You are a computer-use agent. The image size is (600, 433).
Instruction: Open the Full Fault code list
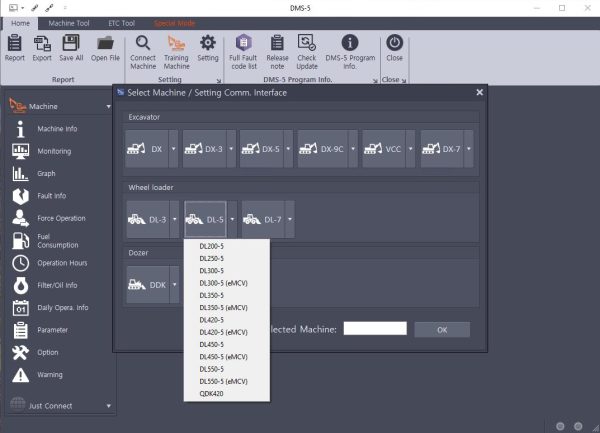[x=243, y=52]
